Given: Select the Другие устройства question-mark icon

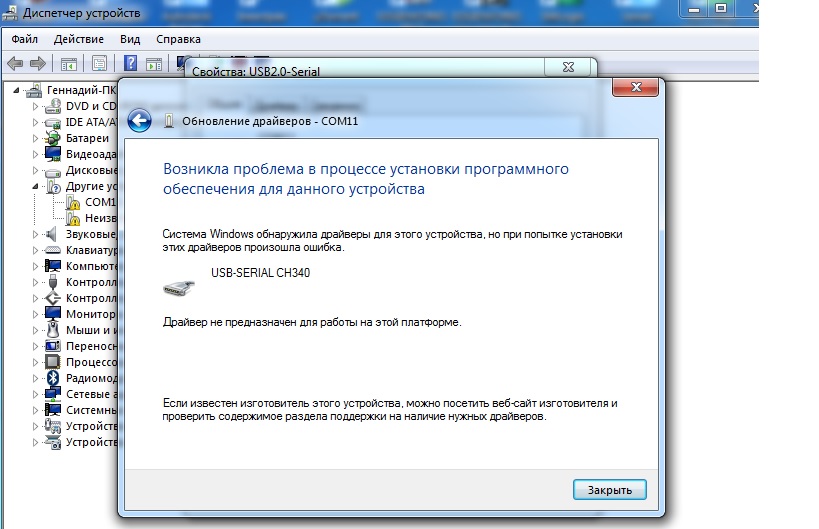Looking at the screenshot, I should pyautogui.click(x=54, y=186).
